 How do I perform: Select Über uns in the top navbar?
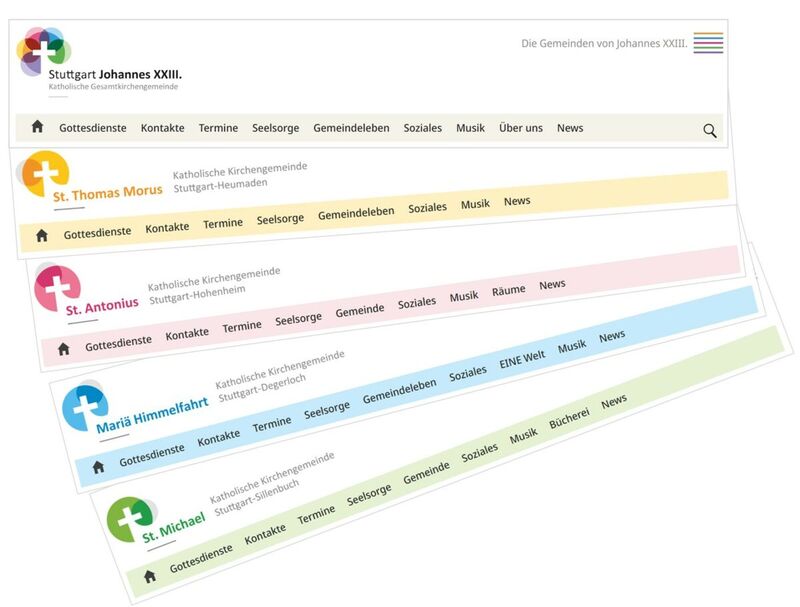coord(520,128)
